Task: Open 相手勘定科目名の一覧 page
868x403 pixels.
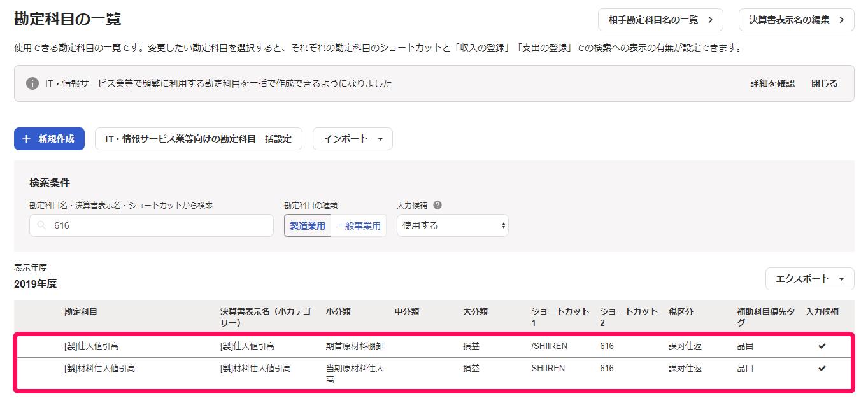Action: (660, 20)
